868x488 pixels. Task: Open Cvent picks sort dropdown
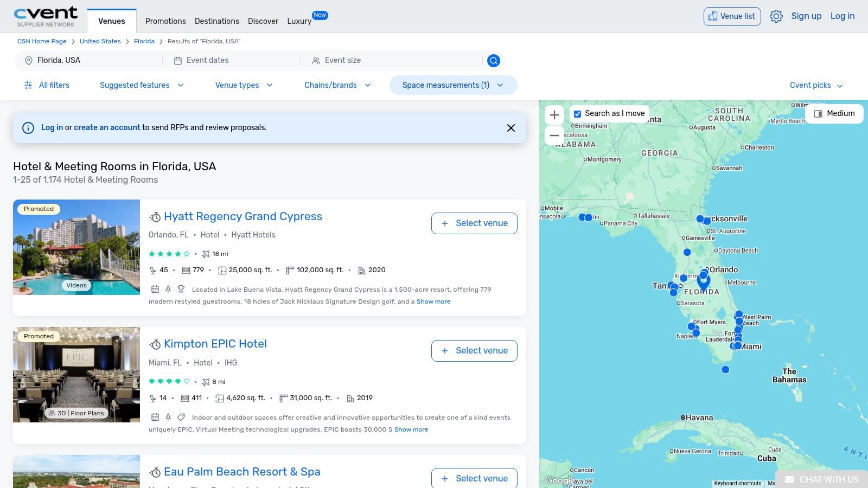point(816,85)
